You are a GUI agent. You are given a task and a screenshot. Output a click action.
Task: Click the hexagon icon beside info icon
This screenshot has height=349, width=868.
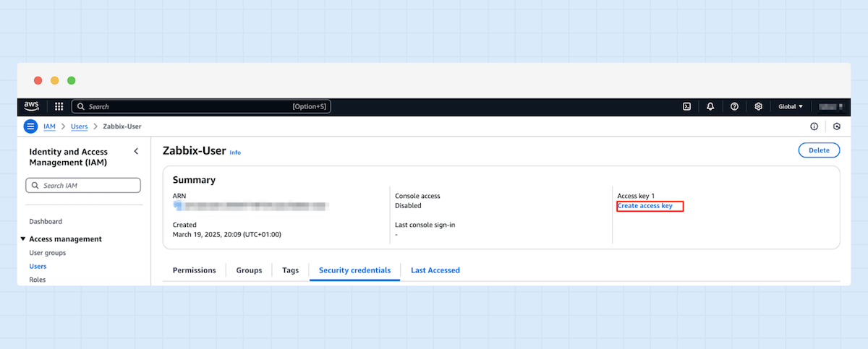pos(837,126)
